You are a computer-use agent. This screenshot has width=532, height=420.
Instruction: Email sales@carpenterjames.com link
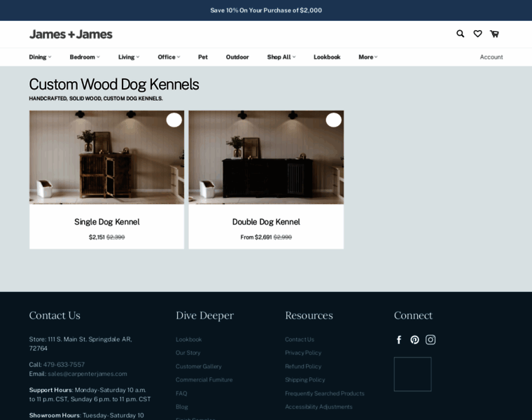click(87, 374)
